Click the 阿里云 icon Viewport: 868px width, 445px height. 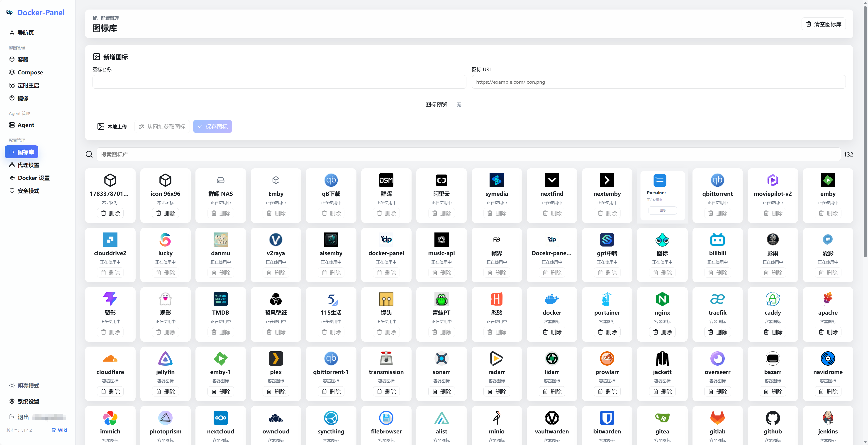click(441, 180)
